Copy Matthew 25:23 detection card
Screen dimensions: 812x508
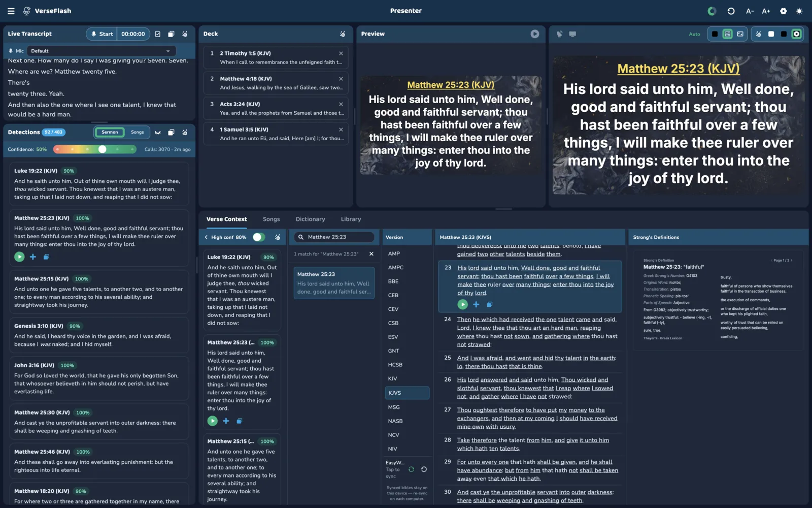coord(46,257)
